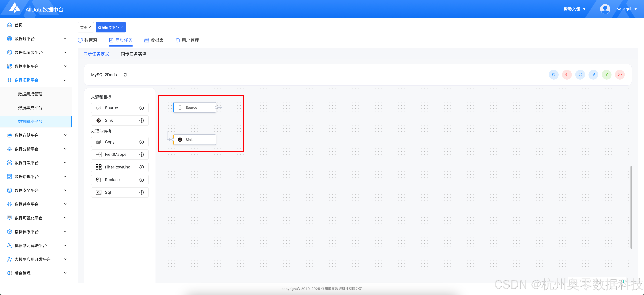Save the task with the green floppy icon
Viewport: 644px width, 295px height.
[x=606, y=75]
